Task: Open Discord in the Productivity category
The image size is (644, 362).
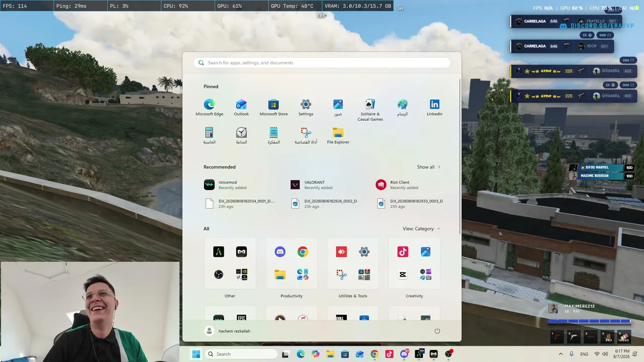Action: pos(280,252)
